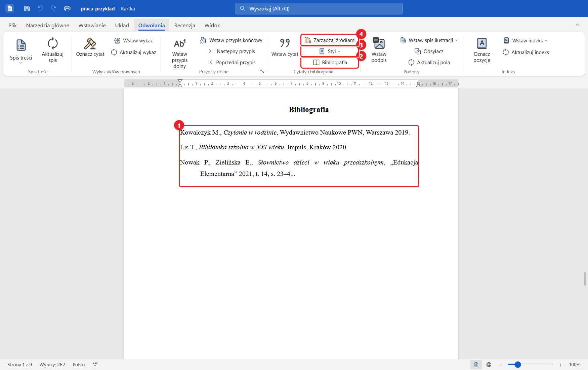588x370 pixels.
Task: Expand Wstaw indeks dropdown
Action: 546,40
